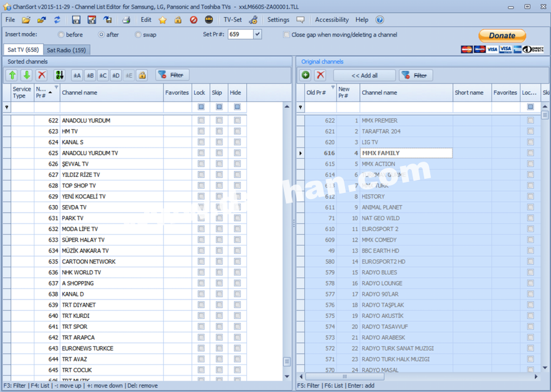This screenshot has height=392, width=551.
Task: Select the swap insert mode
Action: pyautogui.click(x=138, y=35)
